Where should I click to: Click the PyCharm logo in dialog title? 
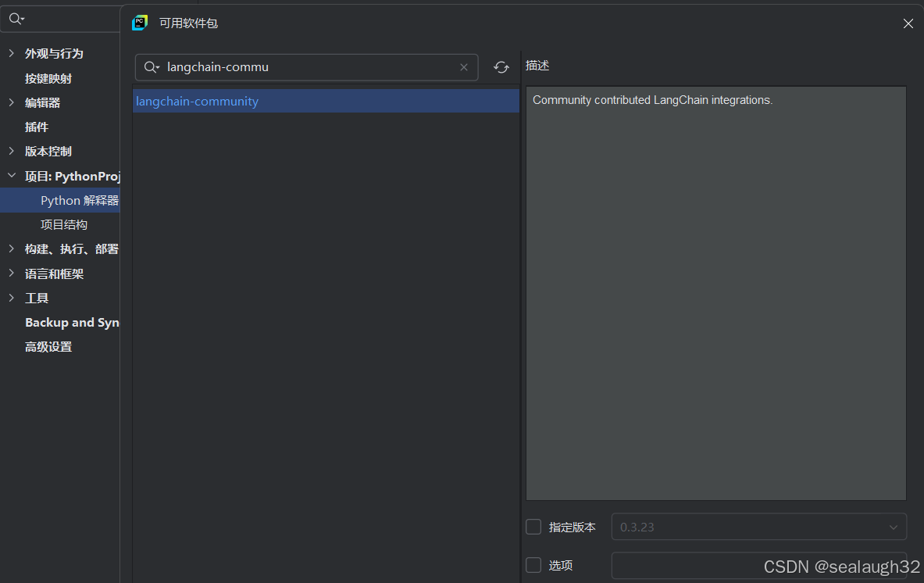point(140,23)
